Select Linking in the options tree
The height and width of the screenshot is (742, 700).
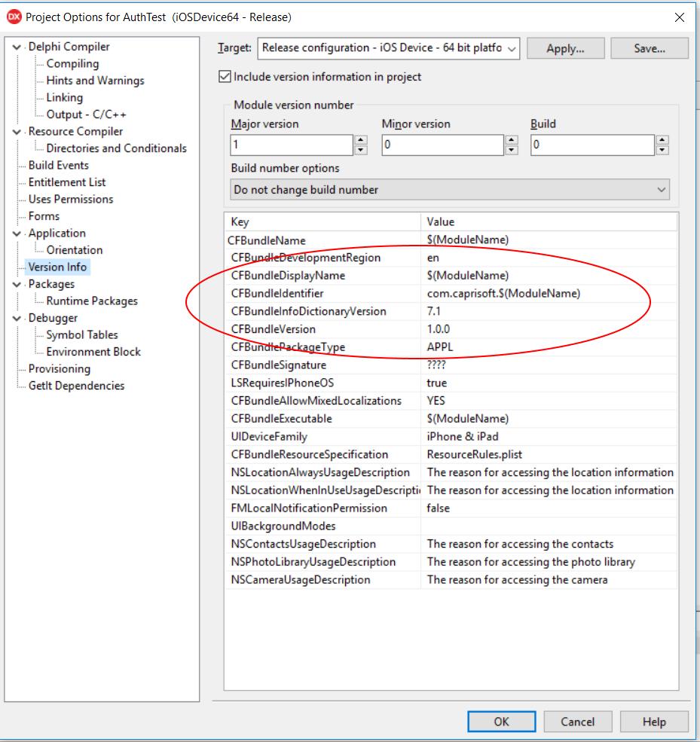(x=64, y=97)
